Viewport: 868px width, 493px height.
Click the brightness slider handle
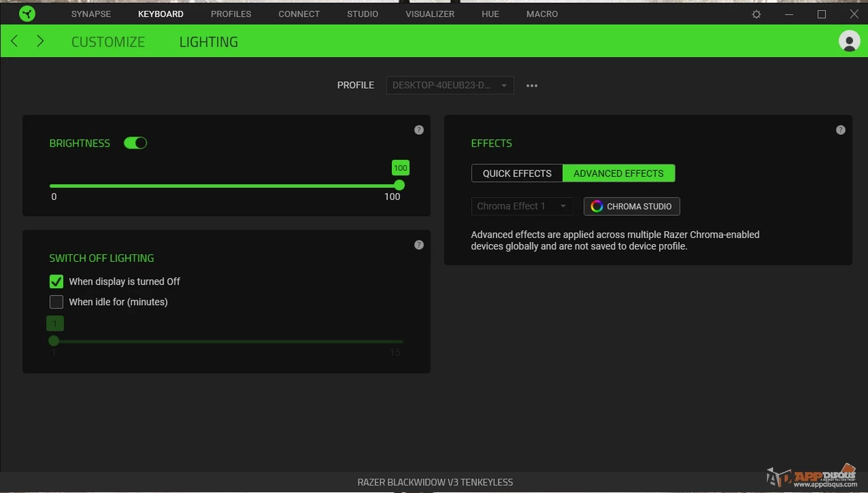(399, 185)
